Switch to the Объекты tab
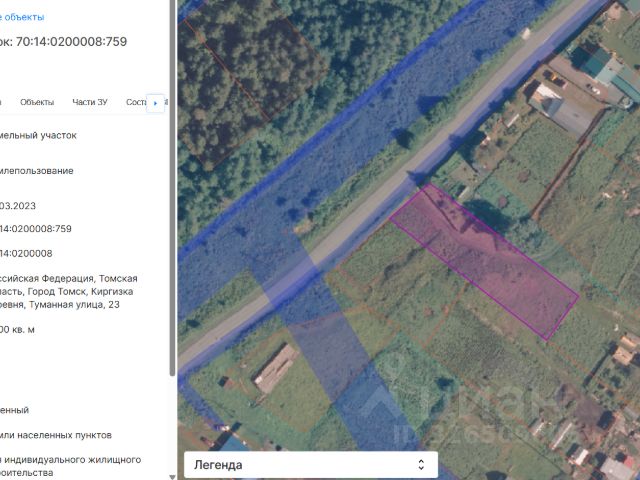 37,102
